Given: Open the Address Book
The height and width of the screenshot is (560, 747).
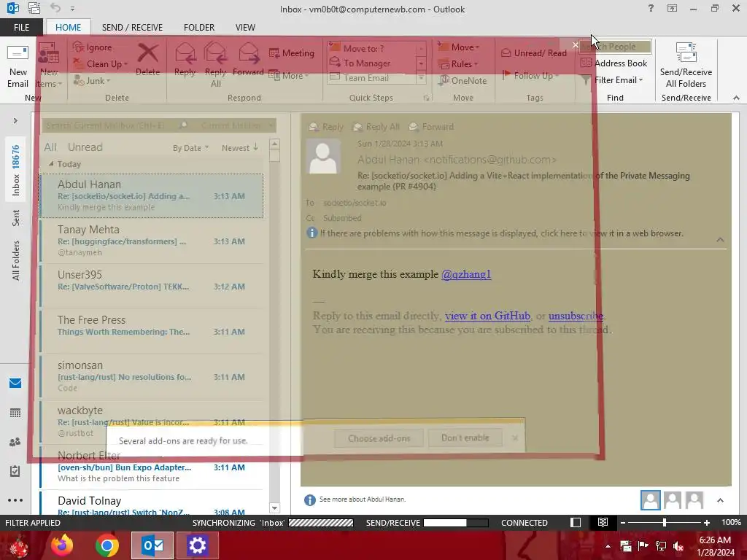Looking at the screenshot, I should 614,63.
